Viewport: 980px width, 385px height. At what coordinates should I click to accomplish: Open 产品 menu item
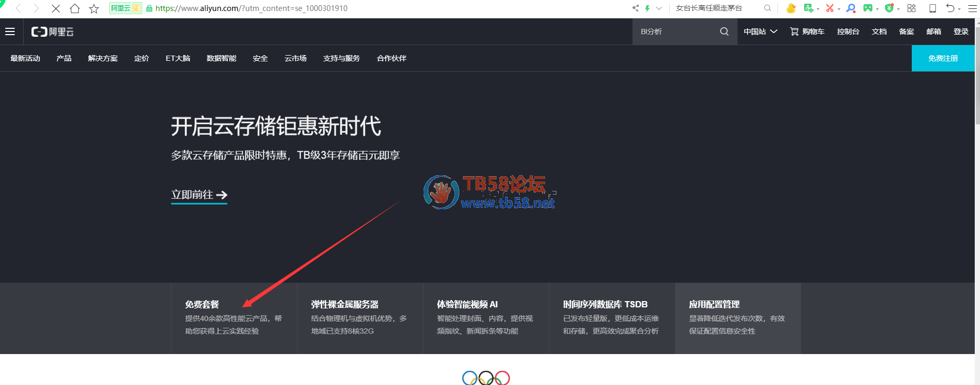click(64, 58)
